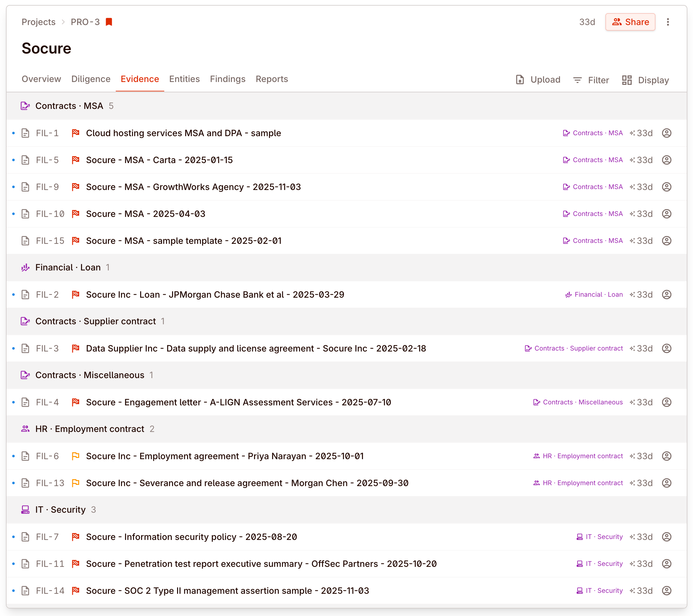The image size is (693, 616).
Task: Click the document icon for FIL-2
Action: point(25,295)
